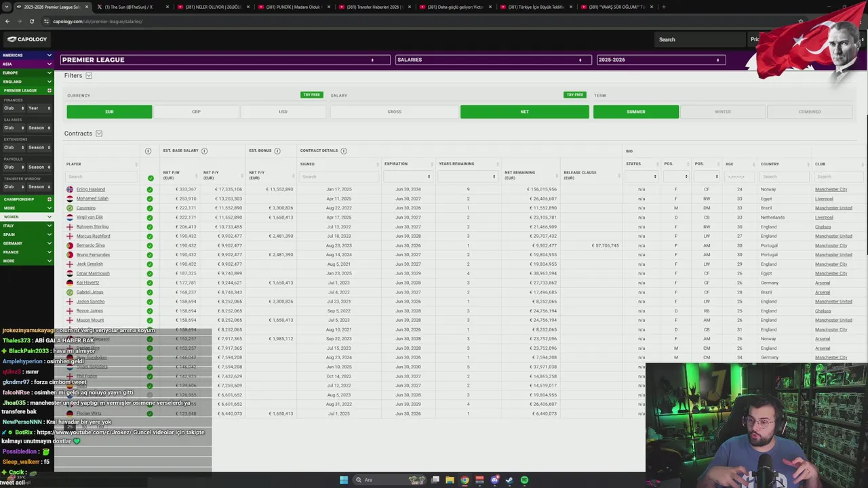This screenshot has height=488, width=868.
Task: Expand AMERICAS in sidebar
Action: coord(27,55)
